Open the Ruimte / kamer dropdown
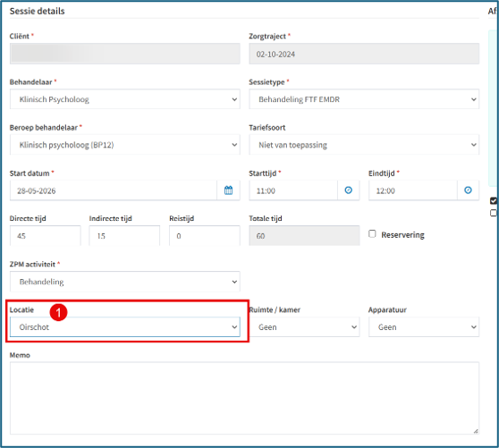 (304, 326)
